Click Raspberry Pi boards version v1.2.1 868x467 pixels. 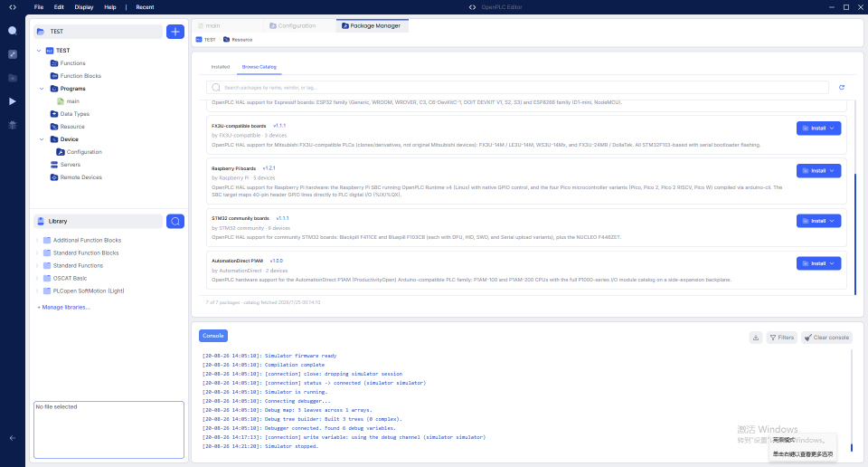coord(269,168)
